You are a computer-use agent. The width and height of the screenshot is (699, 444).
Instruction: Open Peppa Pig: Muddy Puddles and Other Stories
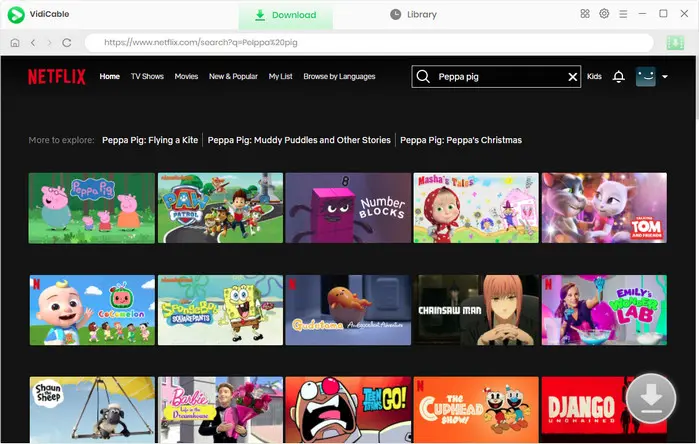(x=299, y=140)
